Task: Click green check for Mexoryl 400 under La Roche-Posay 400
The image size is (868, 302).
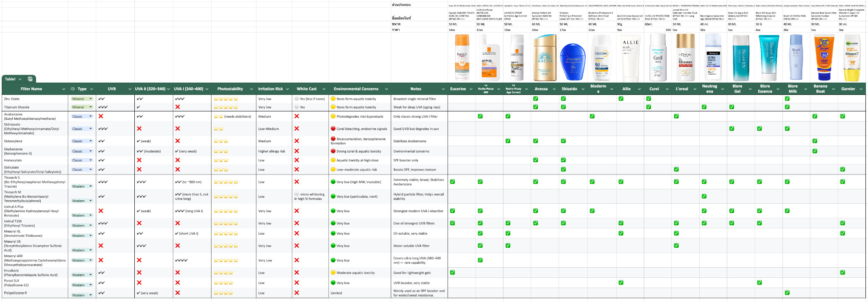Action: click(480, 260)
